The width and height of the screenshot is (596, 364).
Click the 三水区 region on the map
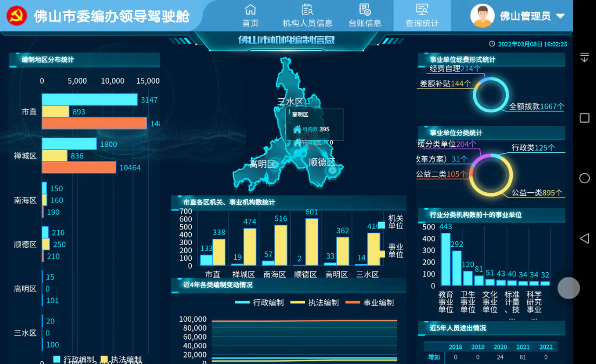290,102
